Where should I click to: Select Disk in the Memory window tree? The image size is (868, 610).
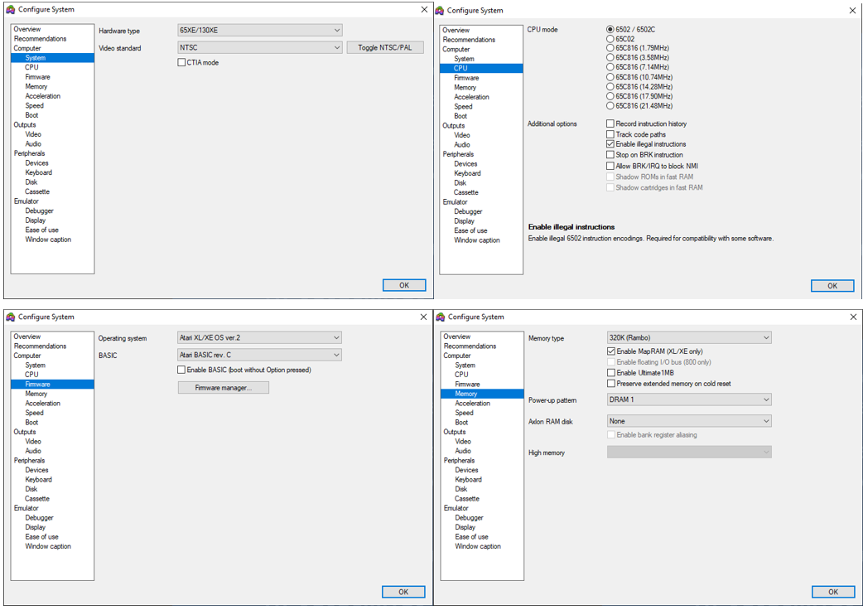[x=461, y=489]
